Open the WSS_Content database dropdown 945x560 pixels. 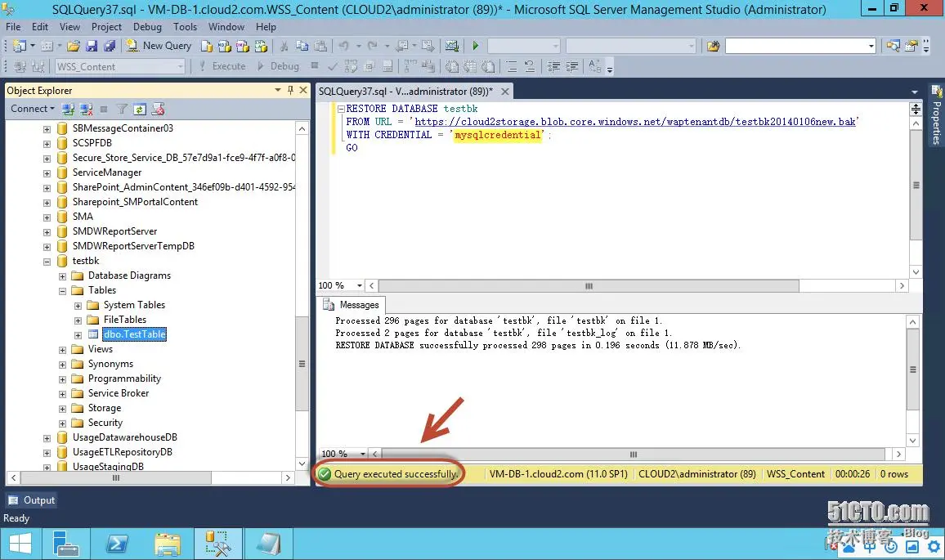click(180, 66)
